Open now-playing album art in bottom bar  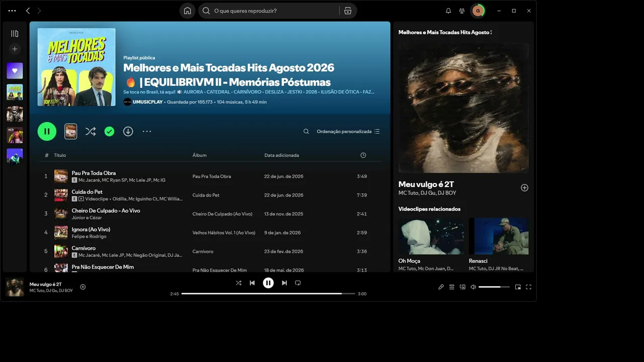point(15,287)
